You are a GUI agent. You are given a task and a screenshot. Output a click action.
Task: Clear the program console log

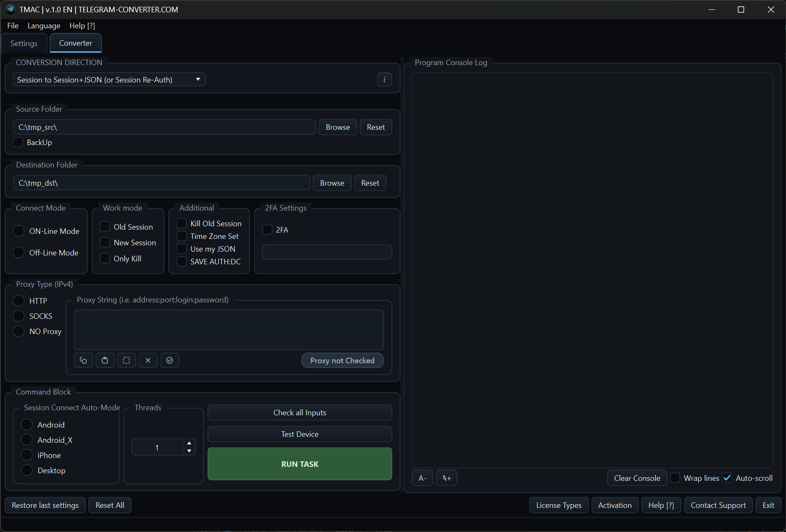637,478
